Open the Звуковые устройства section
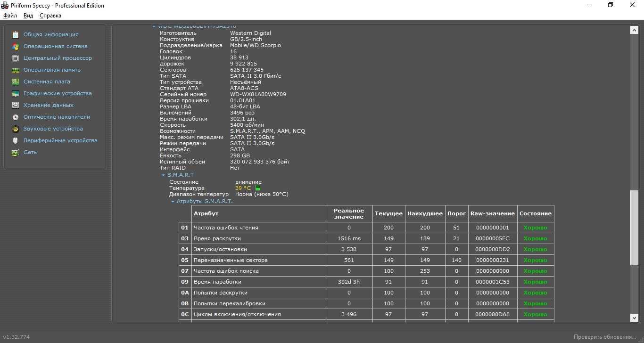Viewport: 644px width, 343px height. coord(53,129)
